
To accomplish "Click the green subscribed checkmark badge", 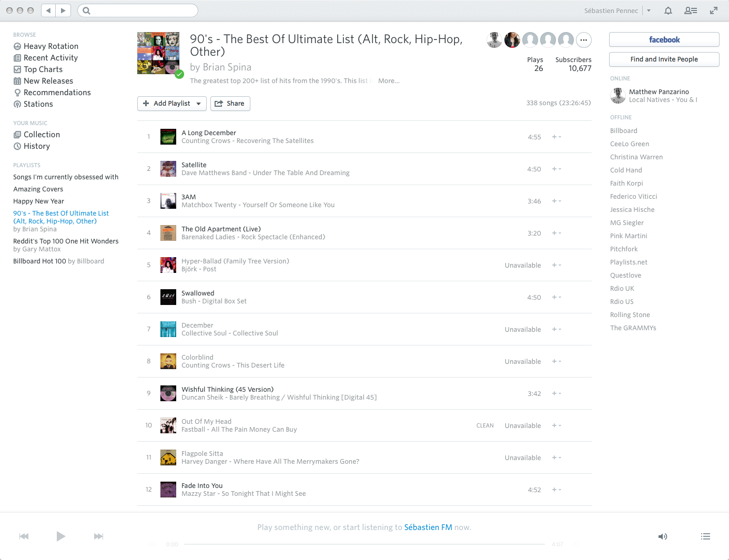I will tap(179, 74).
